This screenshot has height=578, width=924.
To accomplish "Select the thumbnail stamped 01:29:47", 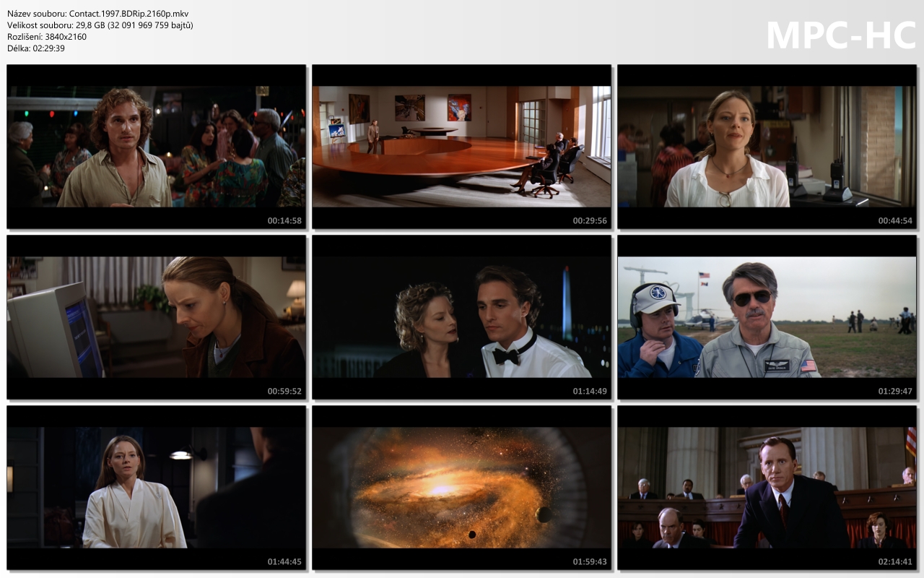I will coord(767,317).
